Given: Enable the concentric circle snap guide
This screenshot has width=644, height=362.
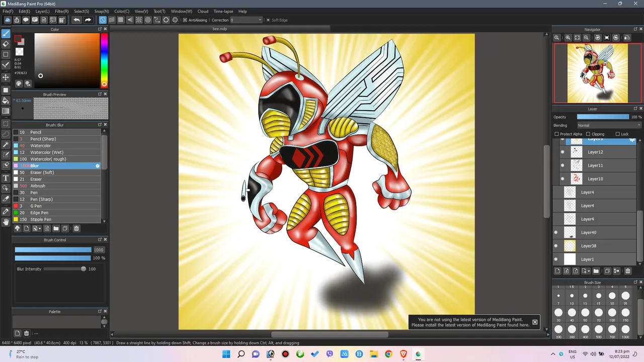Looking at the screenshot, I should coord(148,20).
